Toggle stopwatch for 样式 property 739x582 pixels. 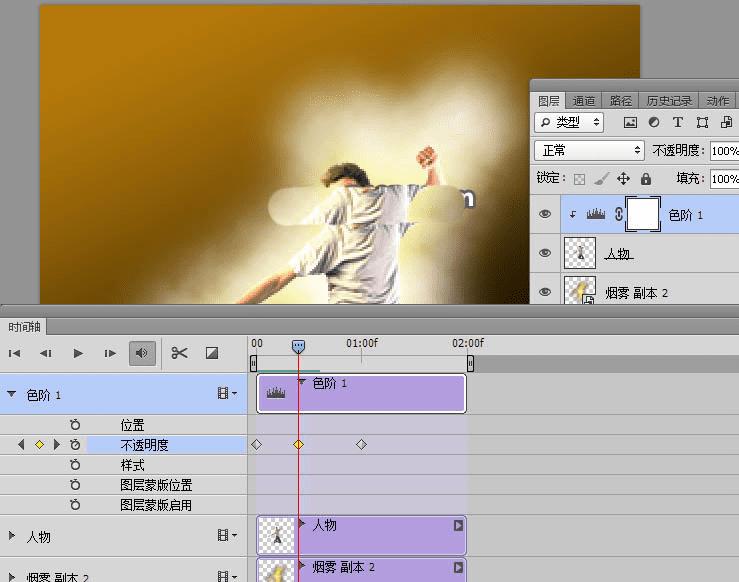coord(75,465)
